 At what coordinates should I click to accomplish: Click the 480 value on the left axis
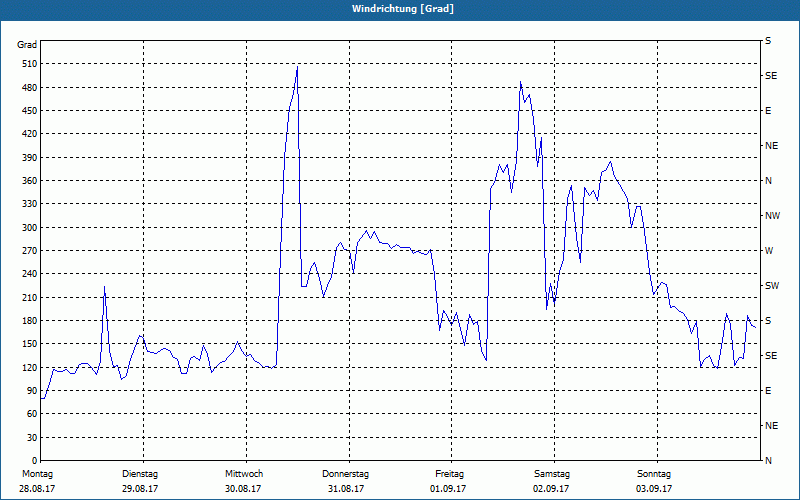[30, 88]
